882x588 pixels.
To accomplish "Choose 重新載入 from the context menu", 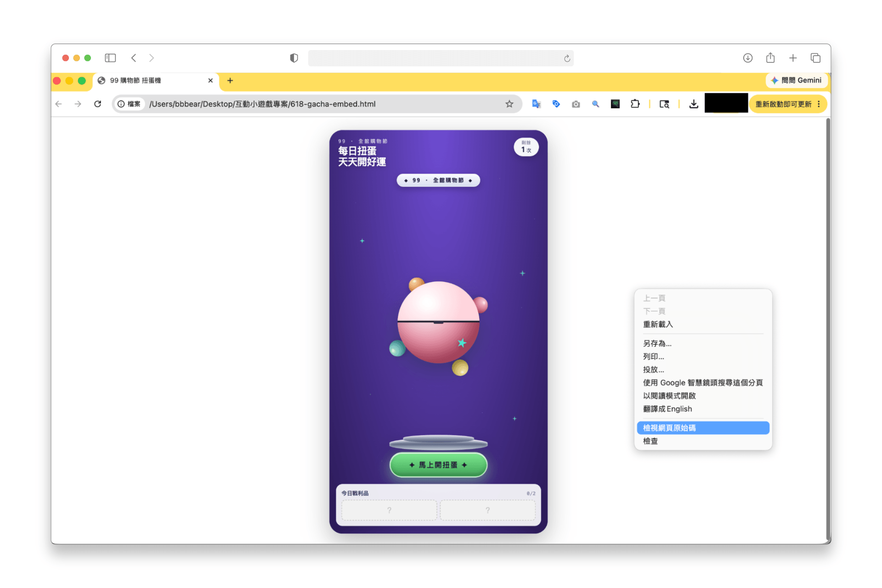I will (x=703, y=324).
